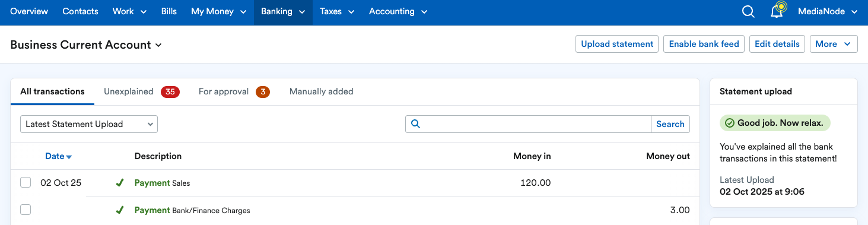Switch to the All transactions tab
The image size is (868, 225).
coord(52,91)
